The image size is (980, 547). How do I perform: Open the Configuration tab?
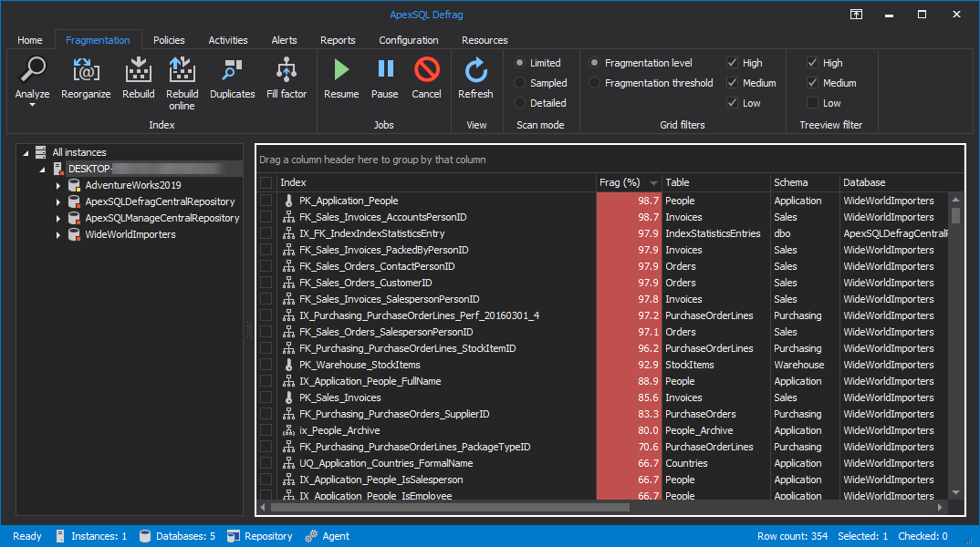[x=409, y=40]
